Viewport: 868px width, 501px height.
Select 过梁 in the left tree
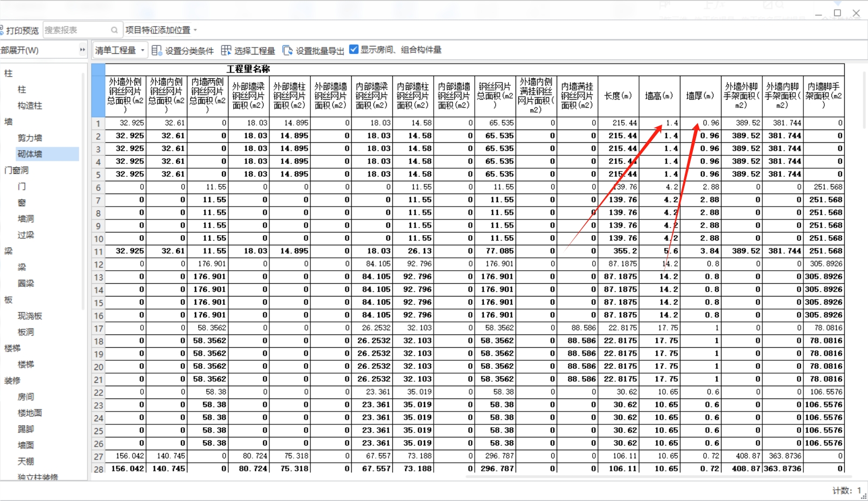point(26,235)
